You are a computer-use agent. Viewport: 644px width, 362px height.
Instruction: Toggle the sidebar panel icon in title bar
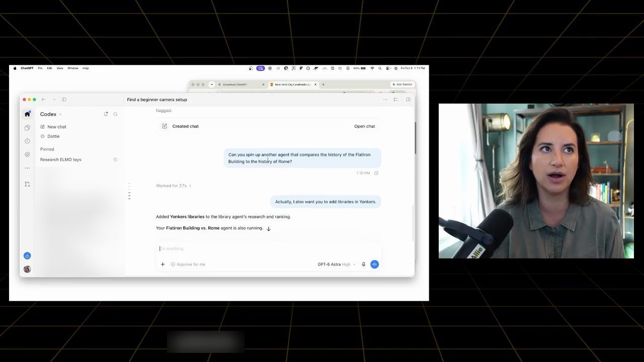pos(64,100)
